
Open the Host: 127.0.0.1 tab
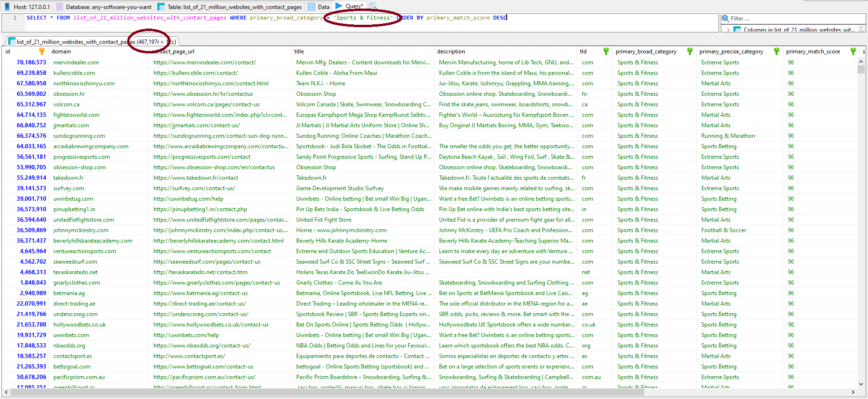[27, 7]
